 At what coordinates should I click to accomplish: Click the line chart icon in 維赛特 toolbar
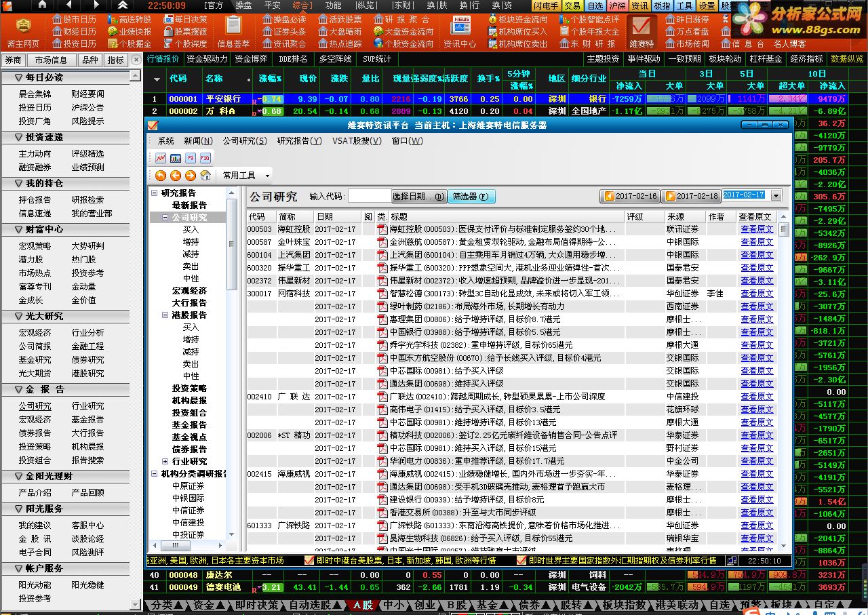[161, 158]
